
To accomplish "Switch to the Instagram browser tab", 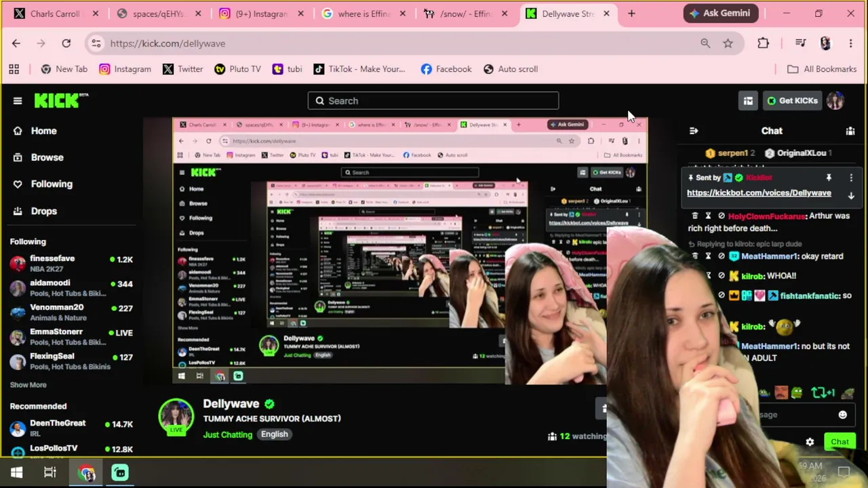I will point(261,14).
